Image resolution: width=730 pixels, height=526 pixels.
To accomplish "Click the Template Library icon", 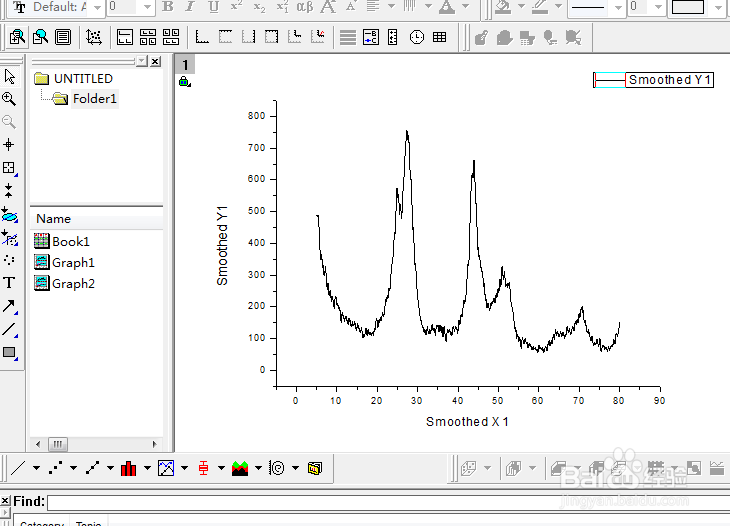I will pyautogui.click(x=315, y=468).
